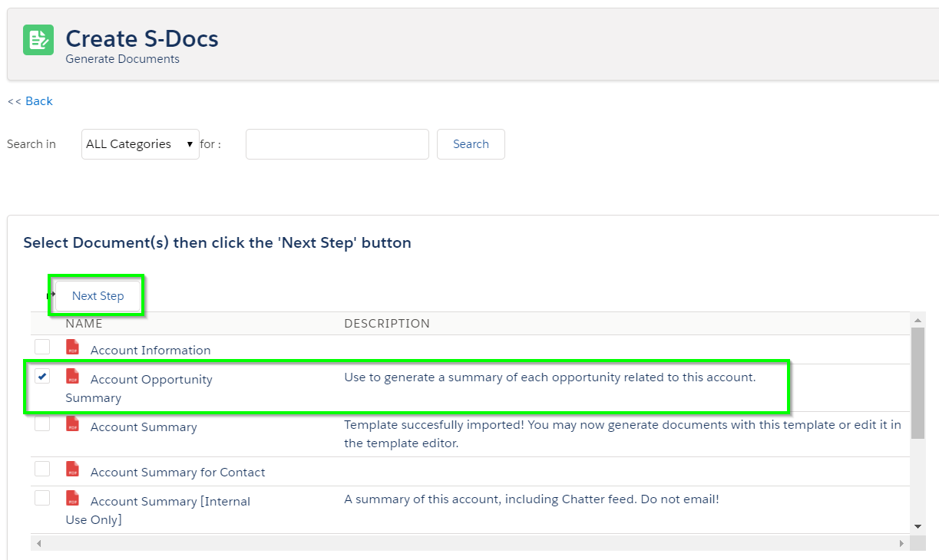
Task: Click the Account Summary document name
Action: click(x=144, y=427)
